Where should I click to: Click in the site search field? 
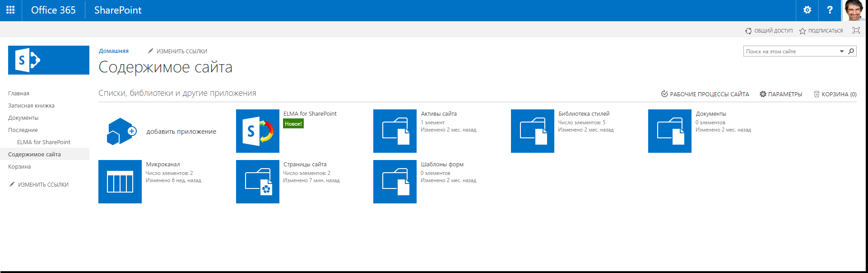[790, 51]
